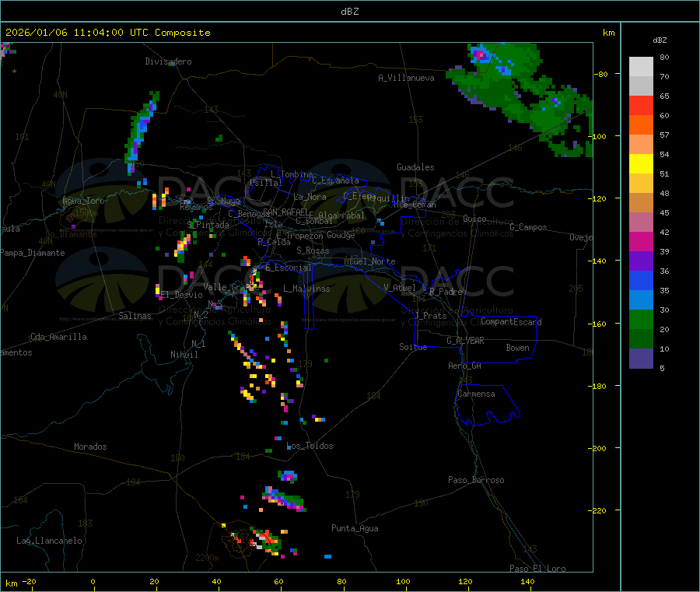Click the Paso_El_Loro map label
The image size is (700, 592).
pyautogui.click(x=537, y=569)
